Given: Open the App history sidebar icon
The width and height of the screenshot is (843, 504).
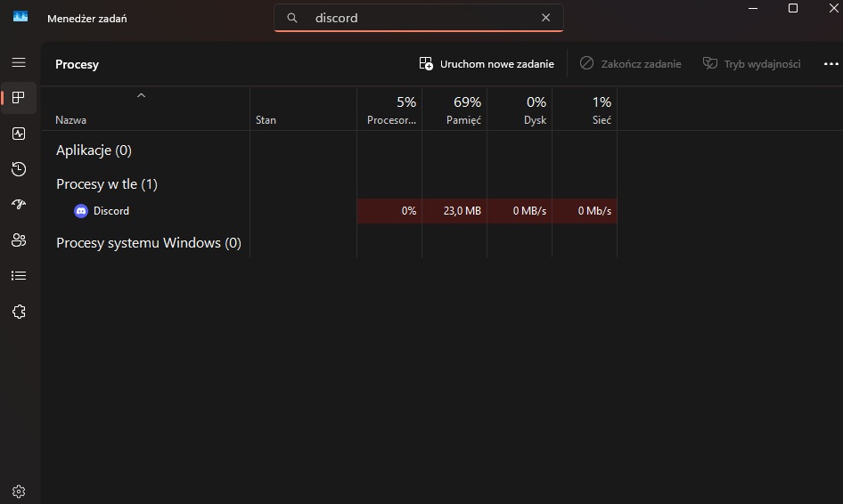Looking at the screenshot, I should pyautogui.click(x=19, y=169).
